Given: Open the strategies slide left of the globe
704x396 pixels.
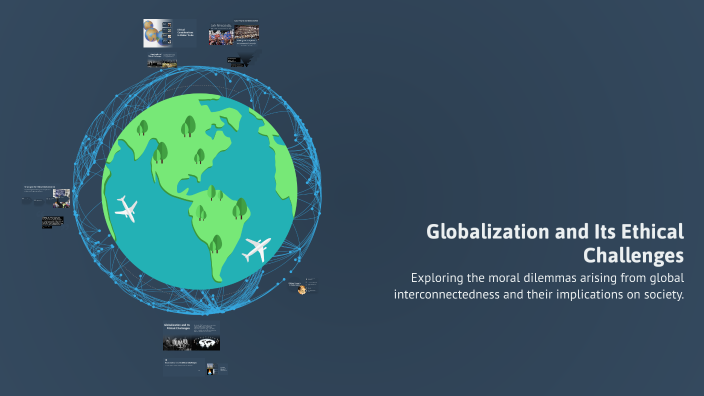Looking at the screenshot, I should click(47, 197).
